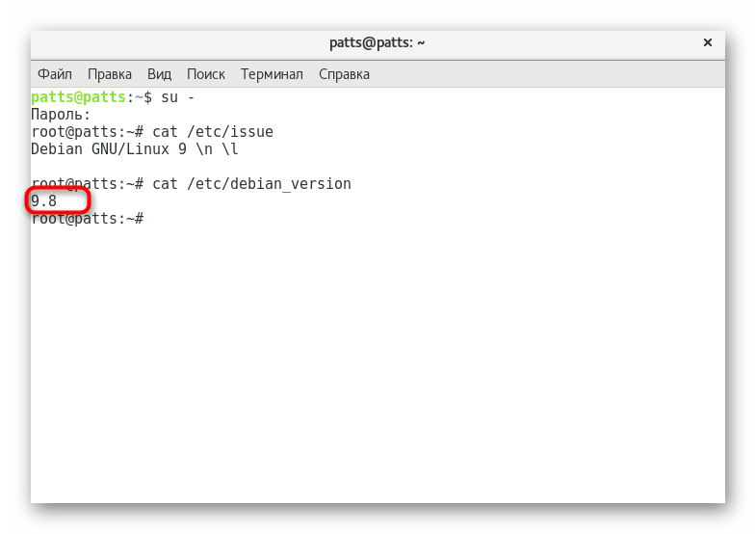
Task: Open the Правка menu
Action: tap(110, 74)
